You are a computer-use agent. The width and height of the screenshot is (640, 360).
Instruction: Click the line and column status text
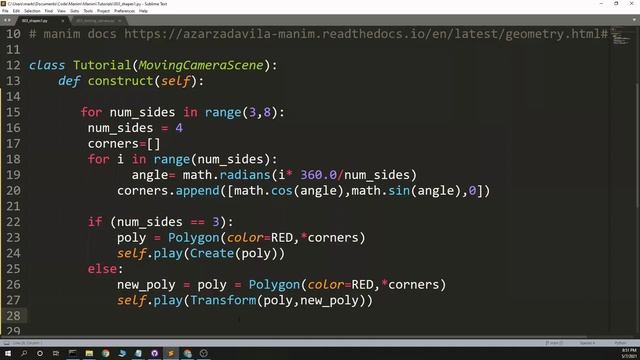coord(28,343)
